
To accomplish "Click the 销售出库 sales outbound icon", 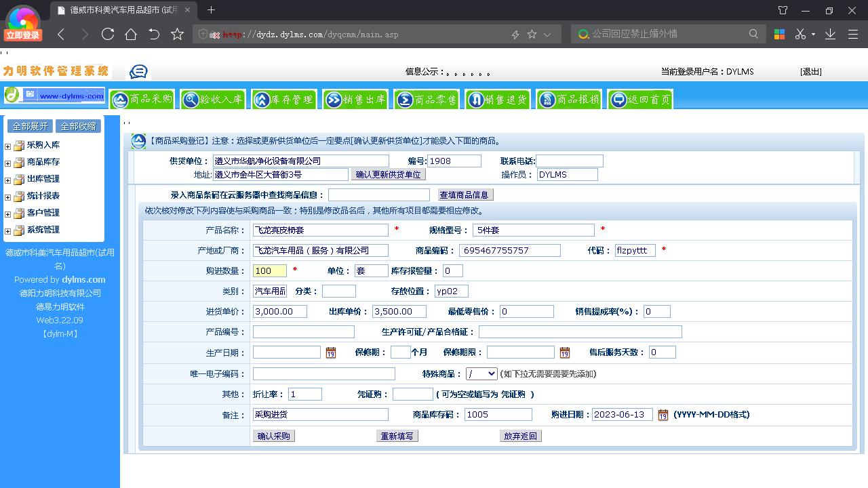I will coord(356,99).
